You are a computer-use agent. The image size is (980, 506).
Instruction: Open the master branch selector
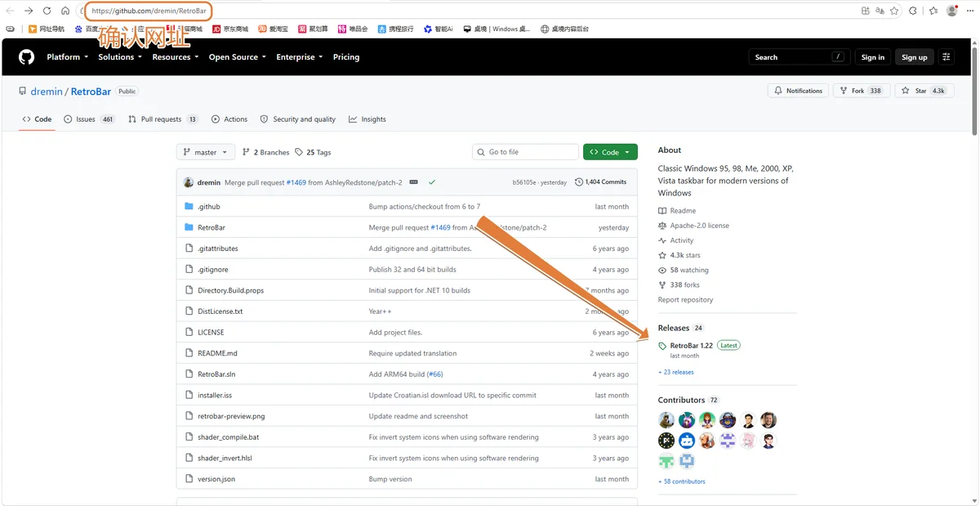(x=206, y=152)
